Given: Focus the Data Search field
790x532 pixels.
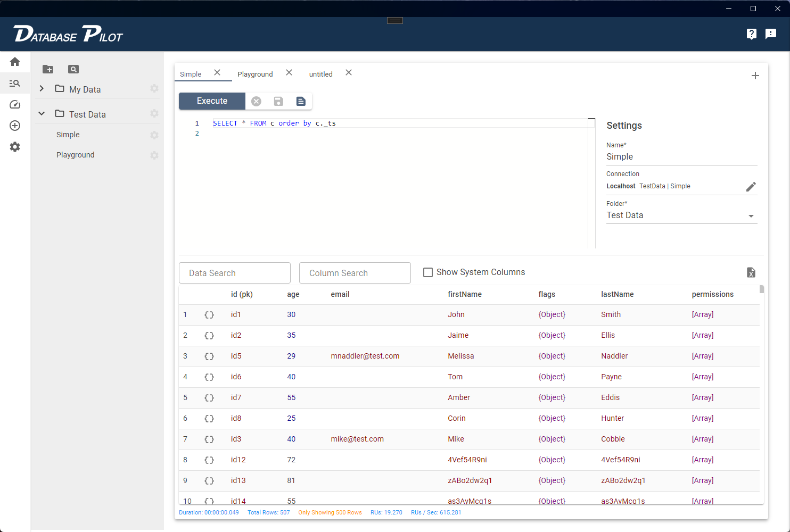Looking at the screenshot, I should click(235, 273).
